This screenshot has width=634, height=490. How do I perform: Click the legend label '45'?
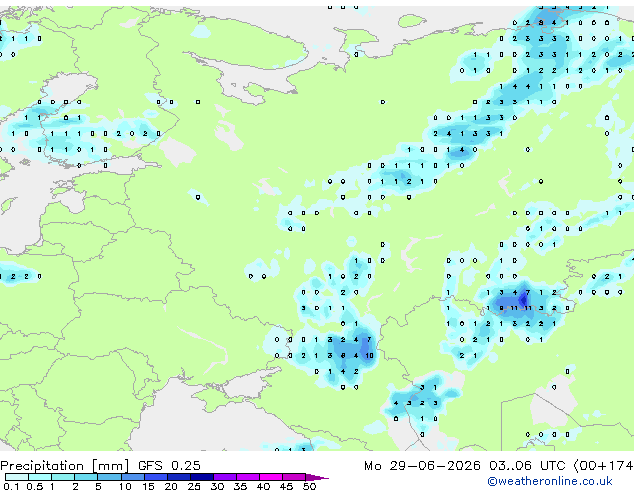click(286, 486)
